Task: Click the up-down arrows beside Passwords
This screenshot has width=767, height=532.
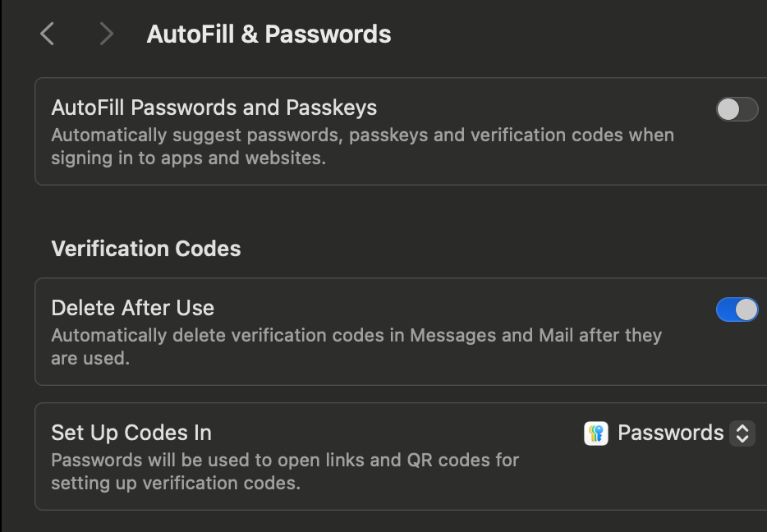Action: 742,433
